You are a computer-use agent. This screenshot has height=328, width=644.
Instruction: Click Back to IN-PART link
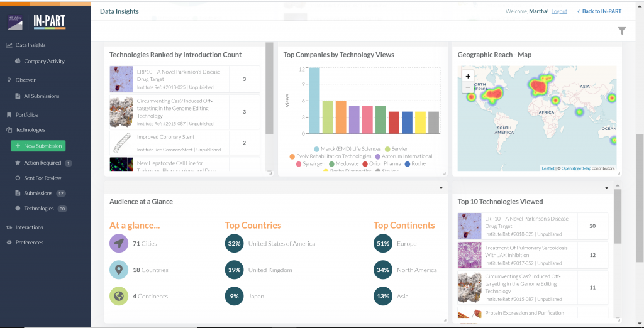click(x=599, y=11)
